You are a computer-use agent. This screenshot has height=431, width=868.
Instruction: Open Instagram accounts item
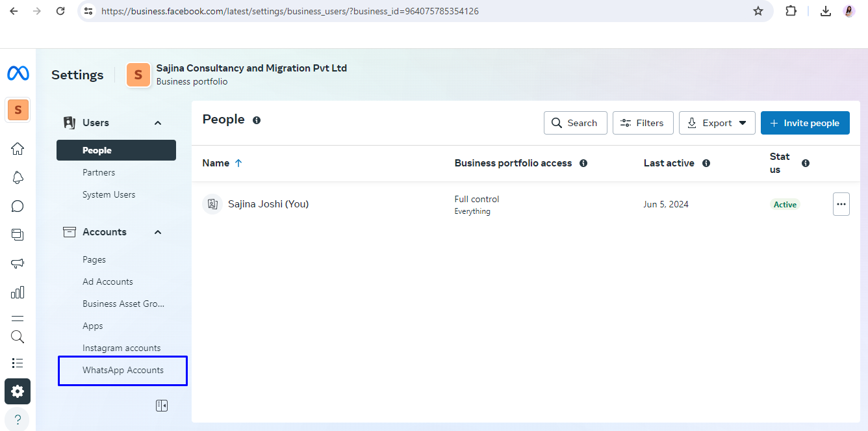tap(121, 348)
